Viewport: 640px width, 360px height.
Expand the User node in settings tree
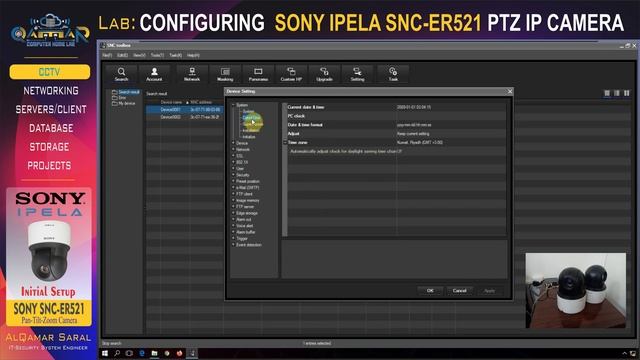point(233,169)
